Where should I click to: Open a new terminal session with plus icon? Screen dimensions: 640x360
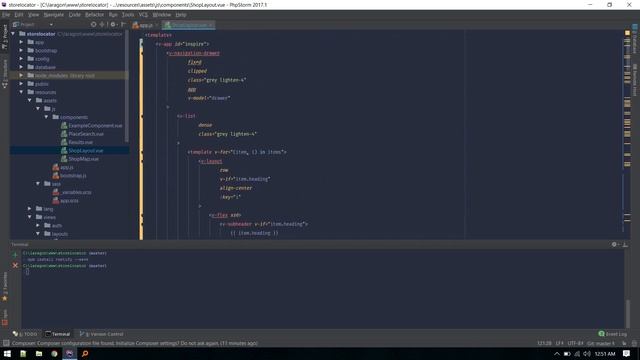[x=15, y=255]
